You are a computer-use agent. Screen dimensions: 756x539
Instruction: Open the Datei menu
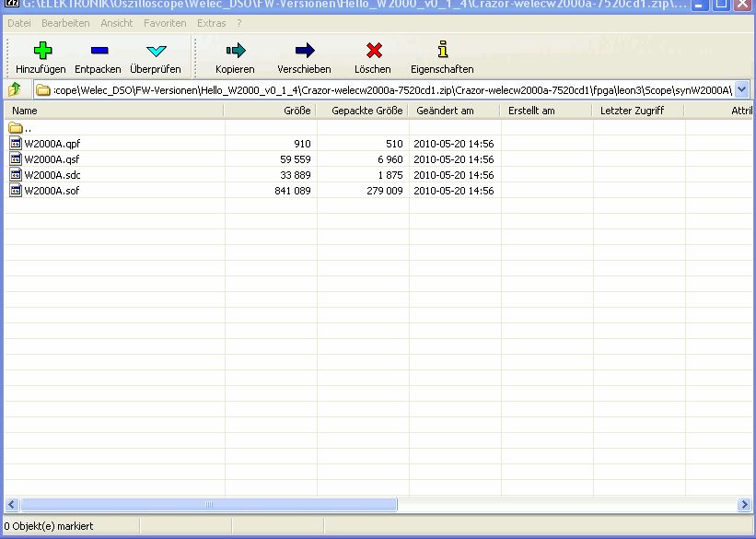tap(19, 23)
